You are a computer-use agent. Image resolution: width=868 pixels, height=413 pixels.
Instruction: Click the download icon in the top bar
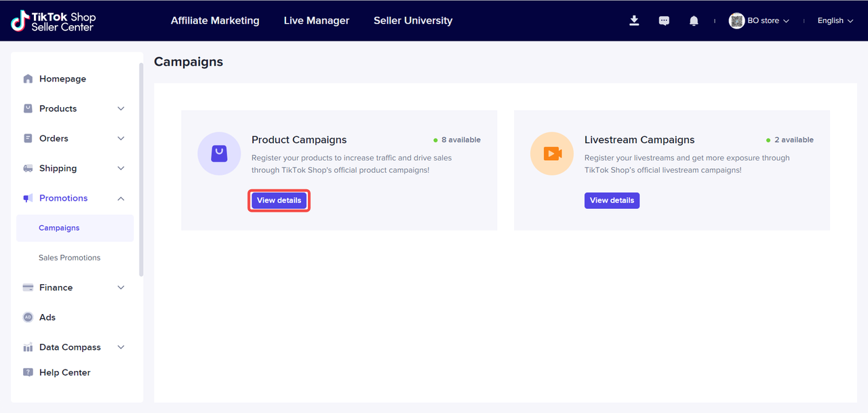coord(634,21)
